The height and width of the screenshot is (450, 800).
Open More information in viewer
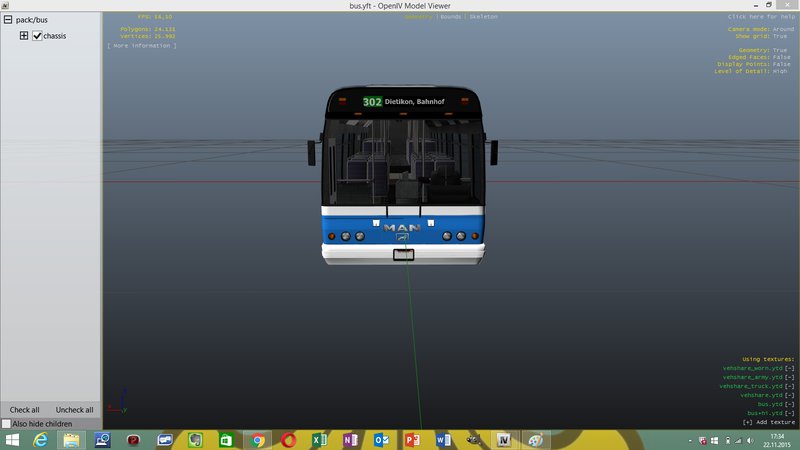pyautogui.click(x=142, y=46)
